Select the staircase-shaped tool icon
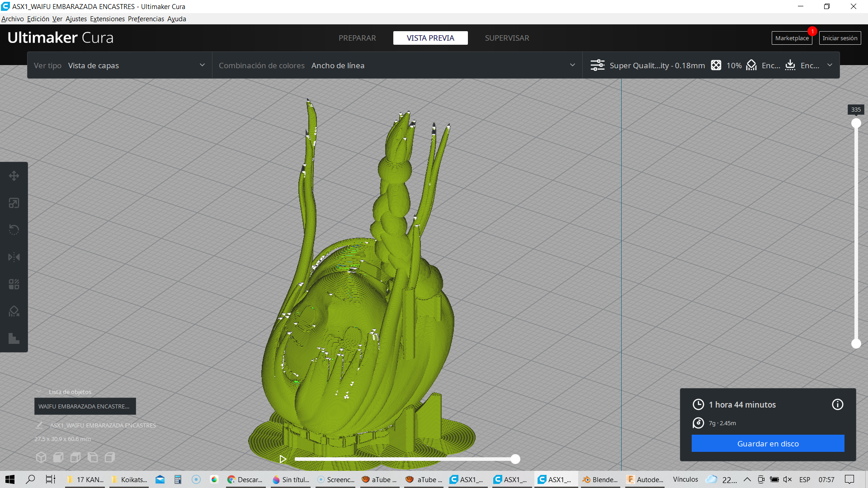The image size is (868, 488). click(14, 338)
